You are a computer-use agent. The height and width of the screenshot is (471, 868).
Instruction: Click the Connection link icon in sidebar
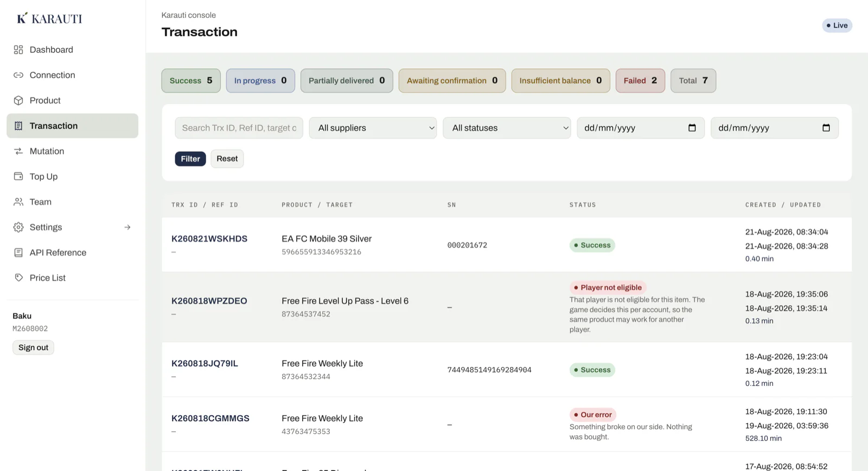coord(18,75)
